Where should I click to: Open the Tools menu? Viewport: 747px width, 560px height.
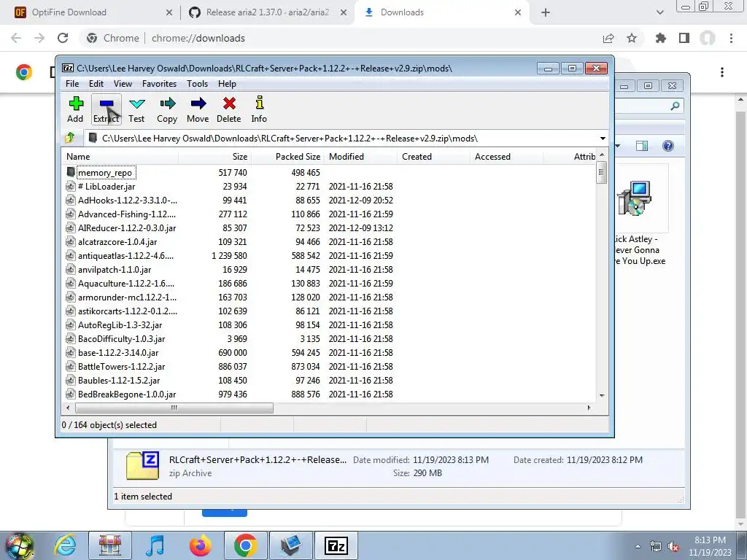(x=197, y=84)
